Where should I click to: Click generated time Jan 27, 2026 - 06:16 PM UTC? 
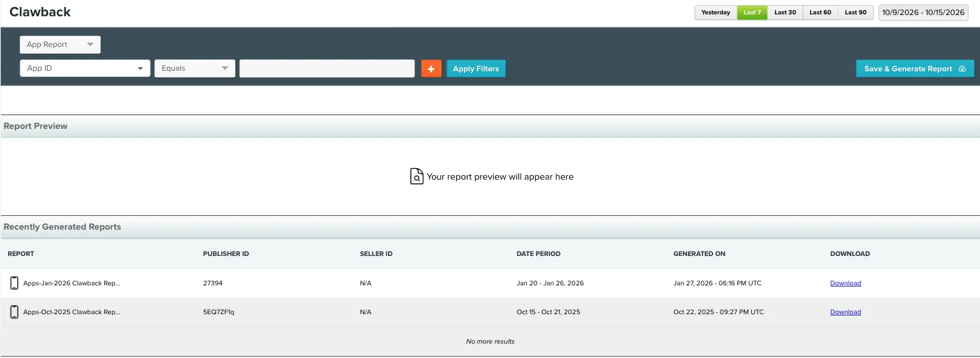717,284
